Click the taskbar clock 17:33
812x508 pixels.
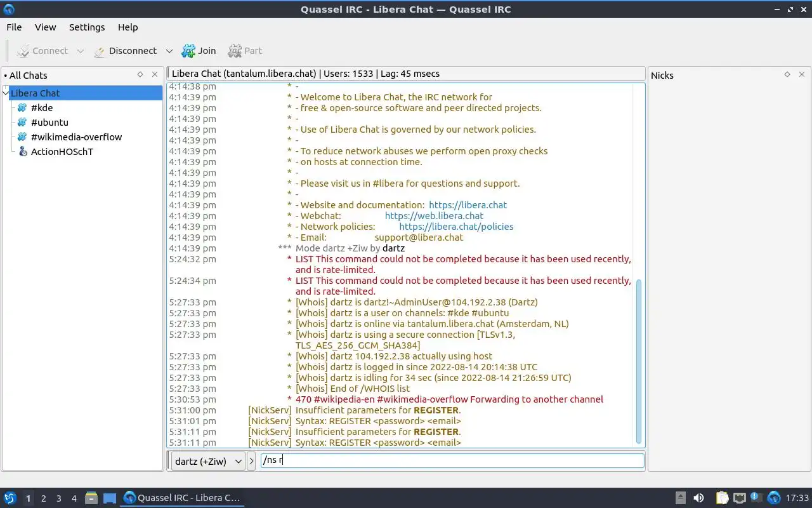[x=797, y=498]
